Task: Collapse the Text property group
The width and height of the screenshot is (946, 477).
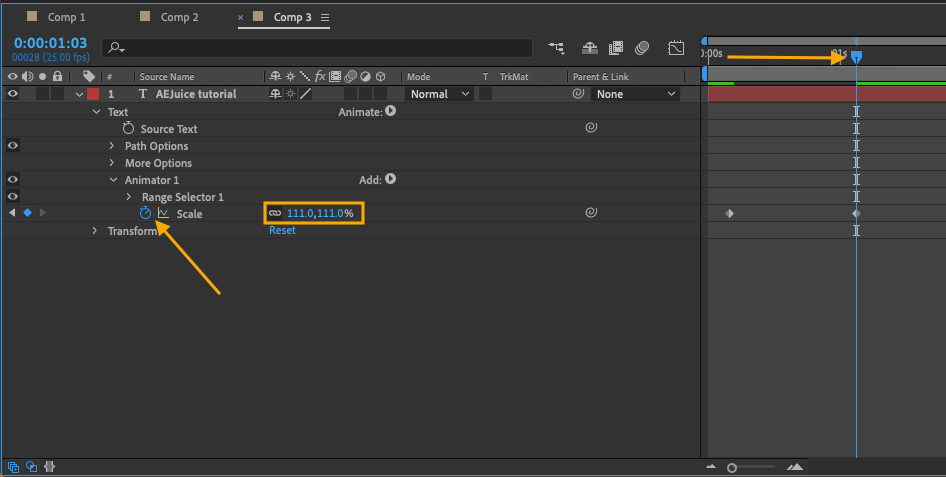Action: point(96,112)
